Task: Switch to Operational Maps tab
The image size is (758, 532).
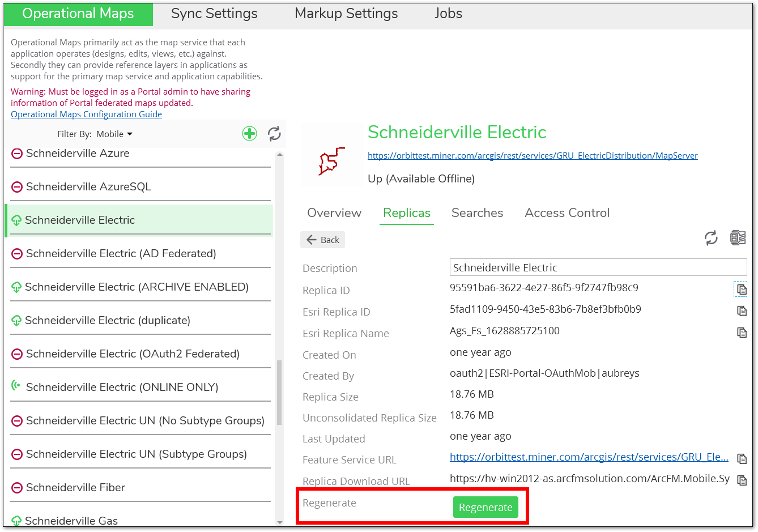Action: [78, 14]
